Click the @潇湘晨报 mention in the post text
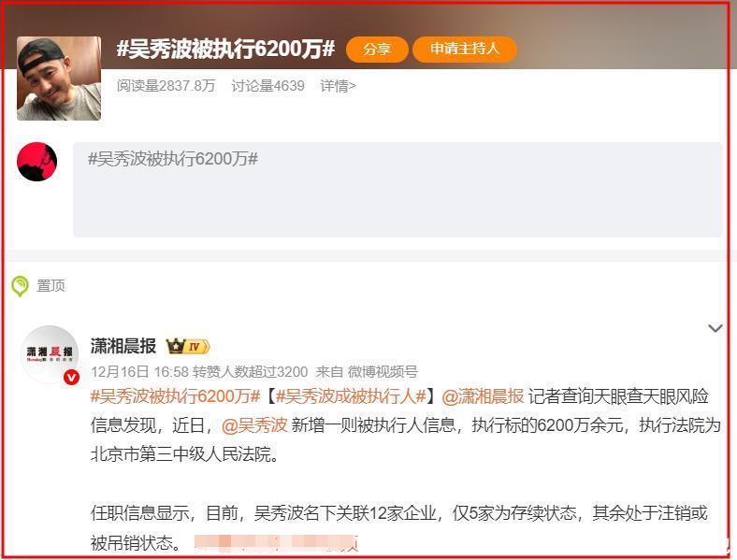The image size is (737, 560). (483, 396)
